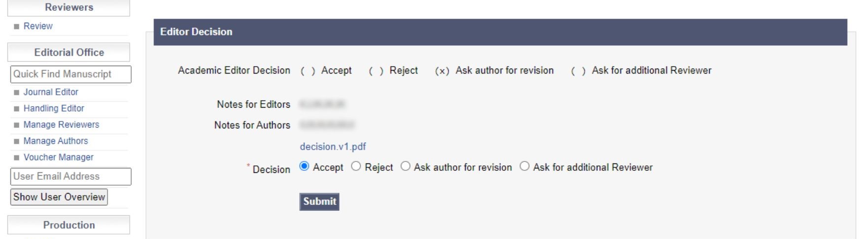This screenshot has width=868, height=239.
Task: Open the Handling Editor link
Action: click(54, 108)
